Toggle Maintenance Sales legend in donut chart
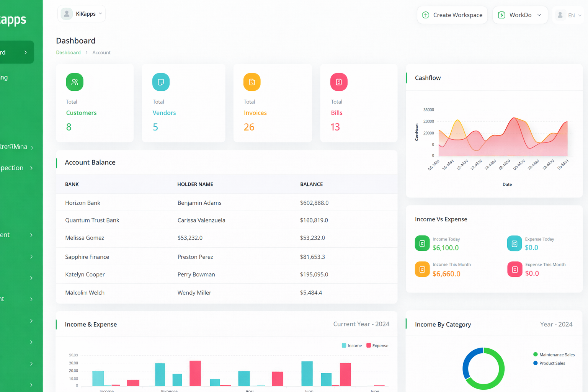The width and height of the screenshot is (588, 392). click(x=554, y=355)
